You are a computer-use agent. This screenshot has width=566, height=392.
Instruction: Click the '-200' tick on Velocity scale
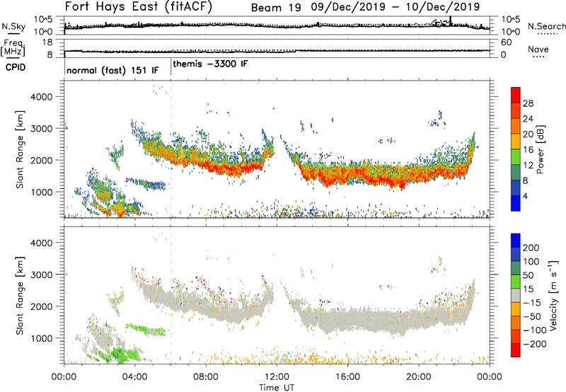(x=534, y=344)
